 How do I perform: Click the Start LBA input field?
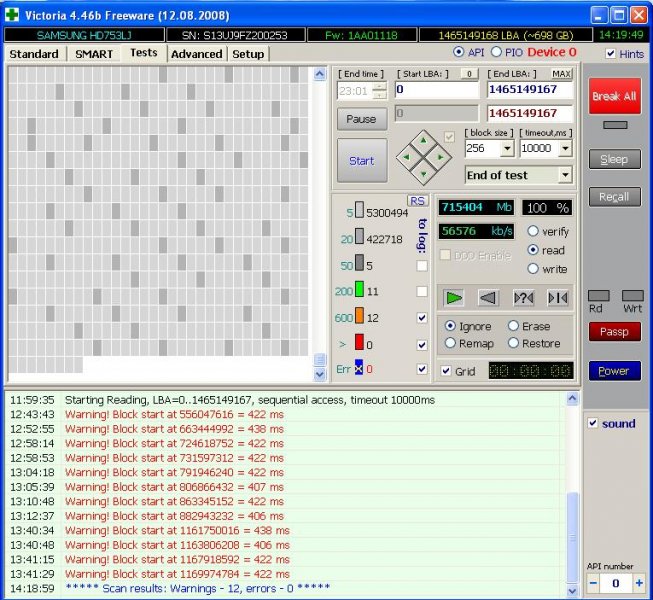tap(437, 90)
